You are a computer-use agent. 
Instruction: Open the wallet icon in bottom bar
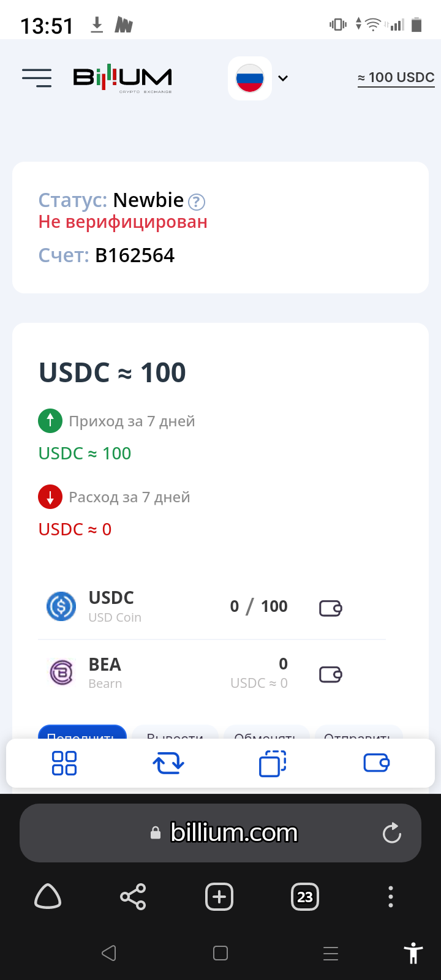point(377,763)
